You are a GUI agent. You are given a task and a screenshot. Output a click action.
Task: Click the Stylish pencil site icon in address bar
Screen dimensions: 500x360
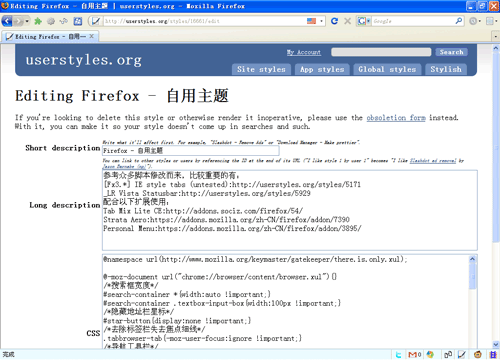(96, 21)
